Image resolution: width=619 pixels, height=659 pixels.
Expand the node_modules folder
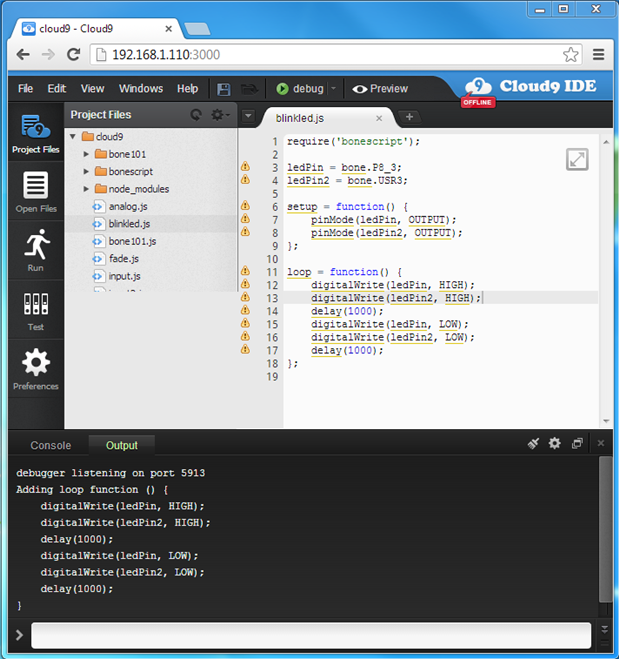coord(86,189)
